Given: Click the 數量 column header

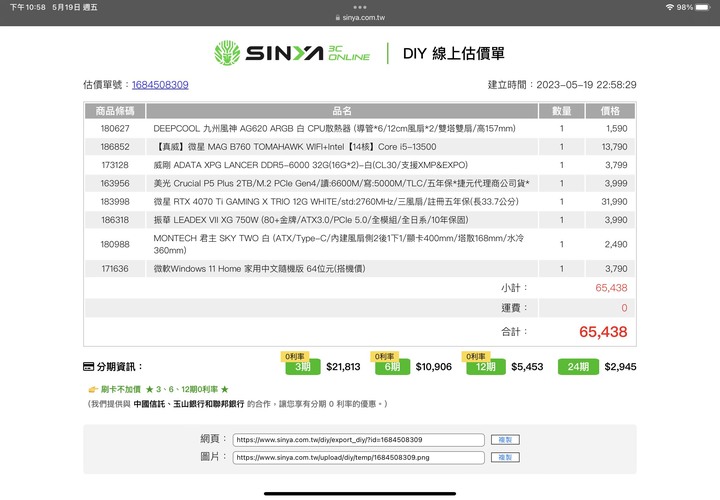Looking at the screenshot, I should pos(562,111).
